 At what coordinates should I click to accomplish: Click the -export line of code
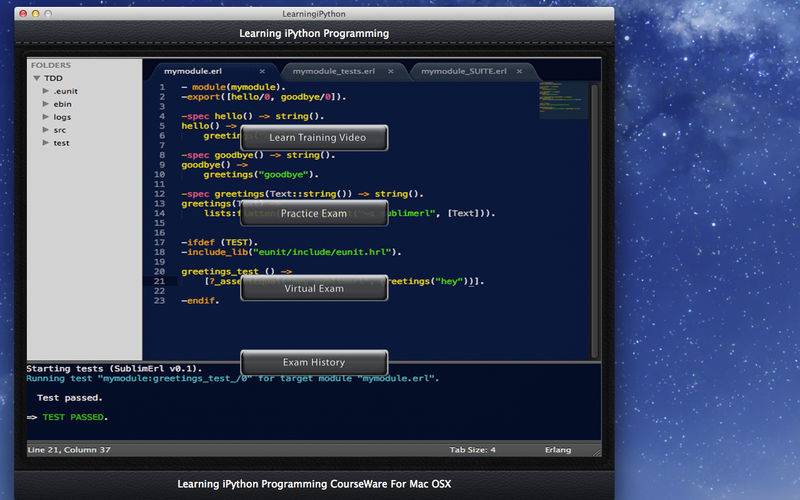(264, 97)
